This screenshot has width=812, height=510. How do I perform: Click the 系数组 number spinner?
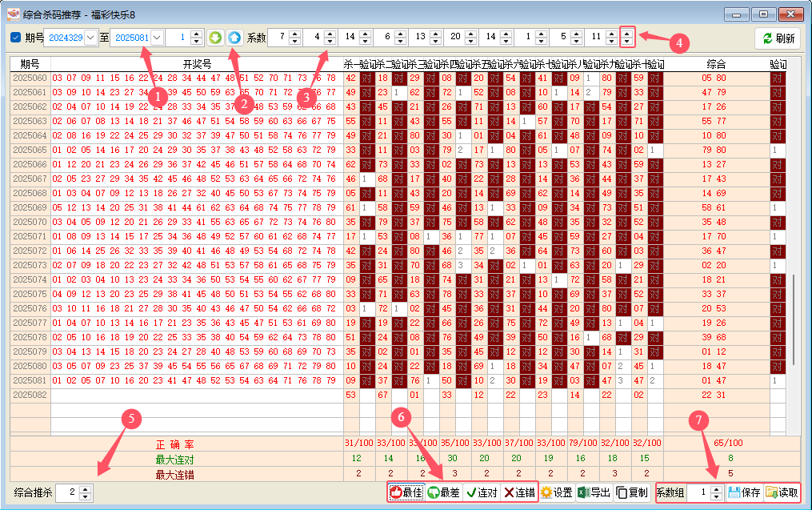(715, 492)
